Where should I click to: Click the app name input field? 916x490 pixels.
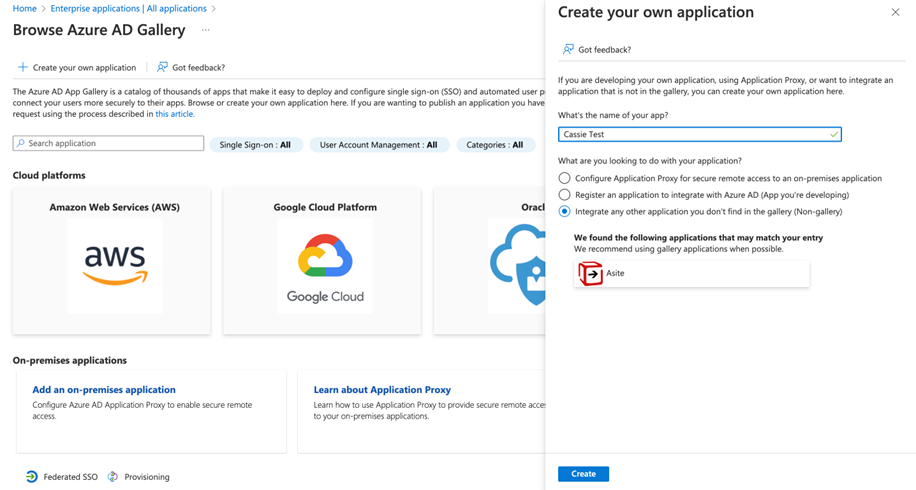pos(694,134)
